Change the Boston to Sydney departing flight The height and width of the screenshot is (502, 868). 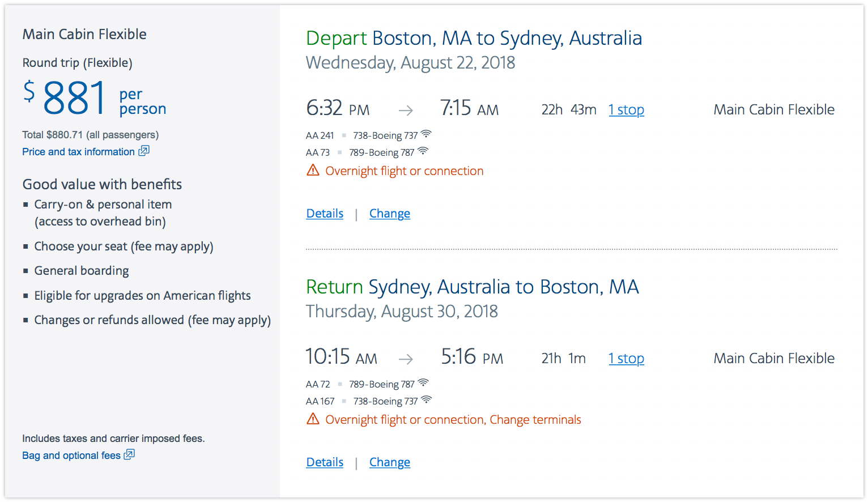(x=390, y=214)
